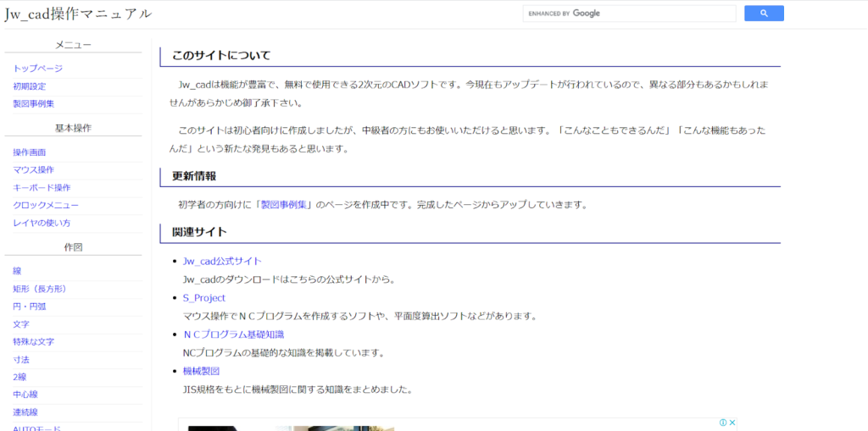The height and width of the screenshot is (431, 868).
Task: Click the blue Google search magnifier button
Action: [x=764, y=14]
